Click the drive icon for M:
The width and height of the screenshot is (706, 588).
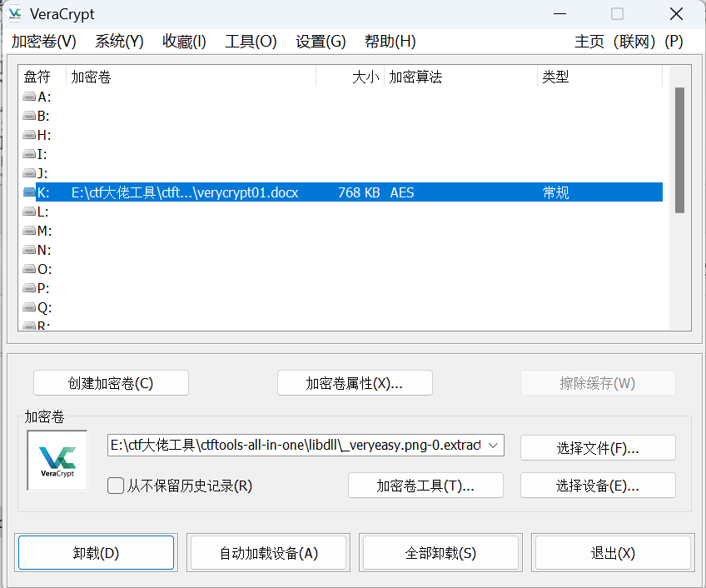tap(29, 231)
